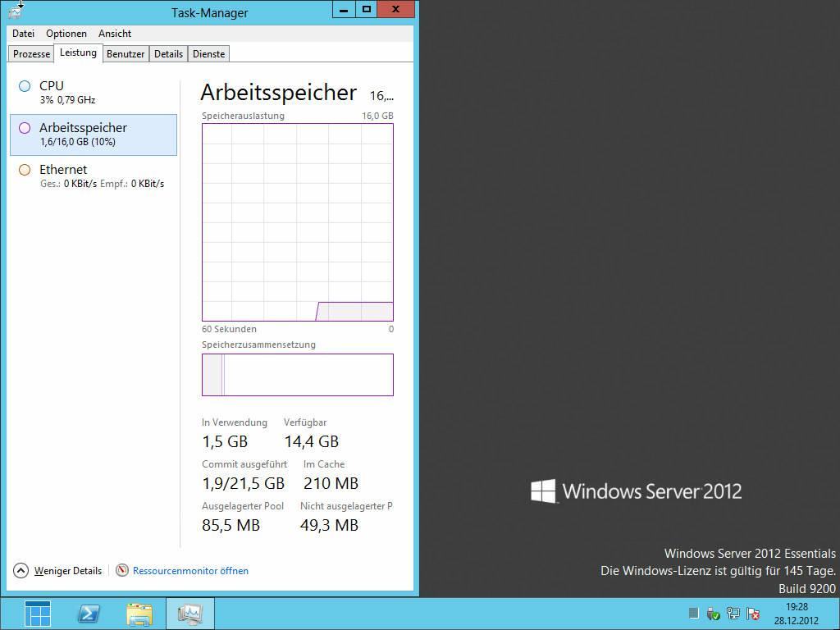Click the Arbeitsspeicher heading
The width and height of the screenshot is (840, 630).
point(279,92)
